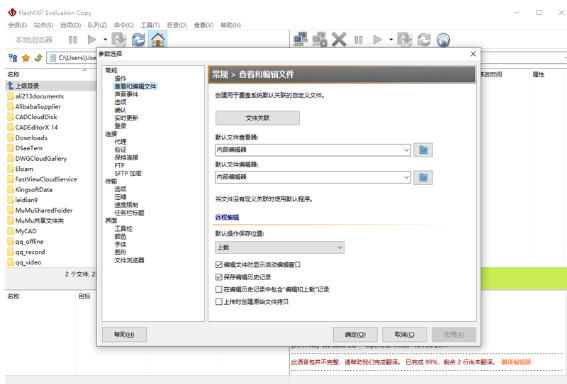Open the local transfer queue icon
This screenshot has width=567, height=384.
[x=119, y=39]
